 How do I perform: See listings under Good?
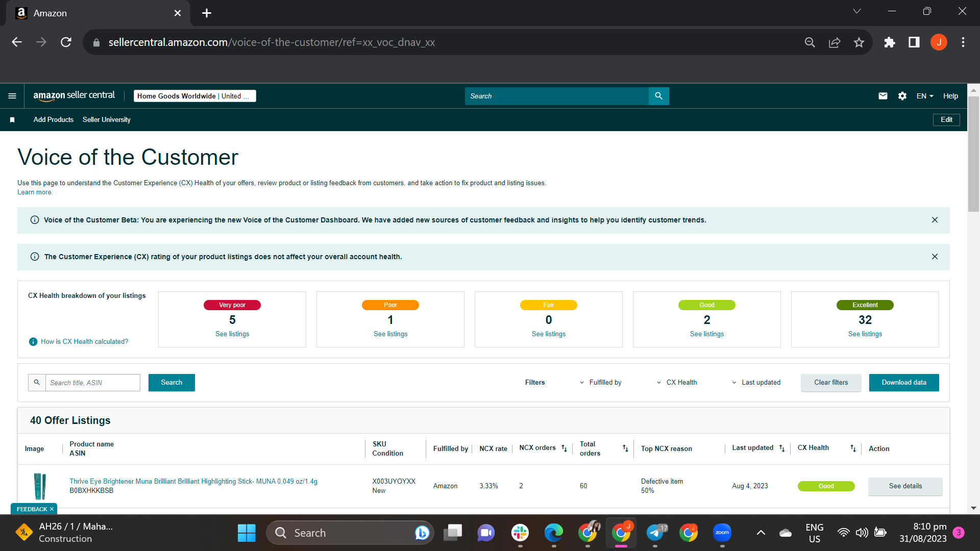pyautogui.click(x=707, y=334)
